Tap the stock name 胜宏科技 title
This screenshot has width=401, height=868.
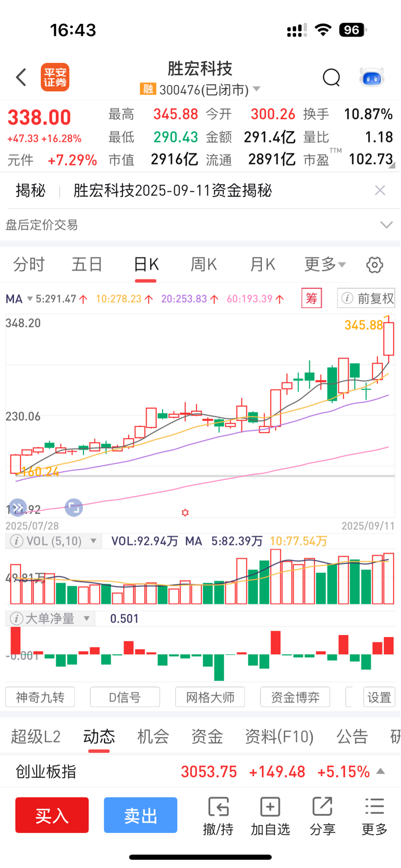pos(200,68)
